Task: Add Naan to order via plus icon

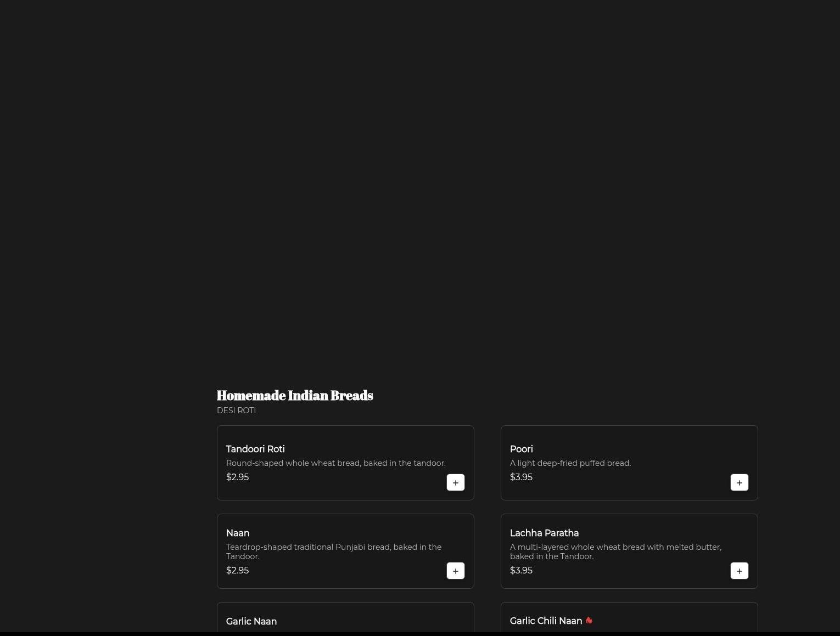Action: coord(455,571)
